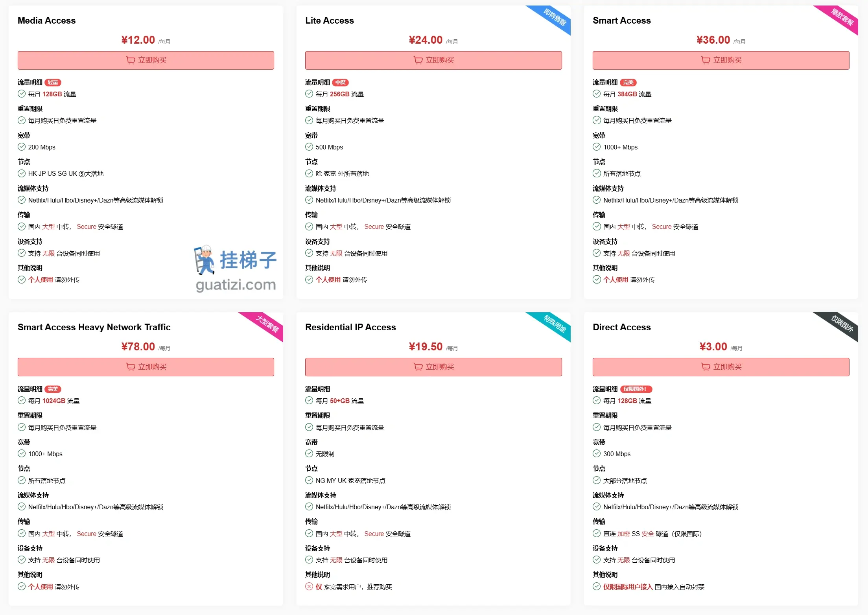Click the cart icon in Media Access buy button
The width and height of the screenshot is (868, 615).
(x=131, y=60)
